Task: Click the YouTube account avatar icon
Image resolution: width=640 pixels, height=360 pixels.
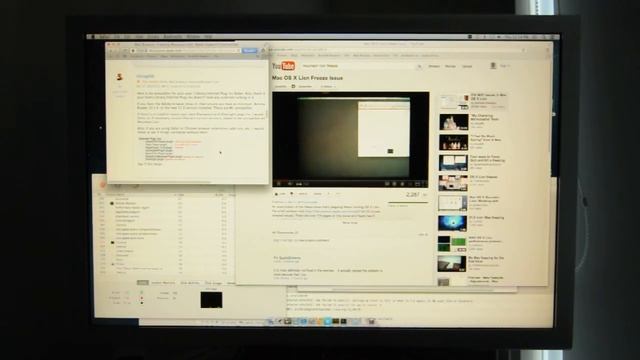Action: (x=493, y=65)
